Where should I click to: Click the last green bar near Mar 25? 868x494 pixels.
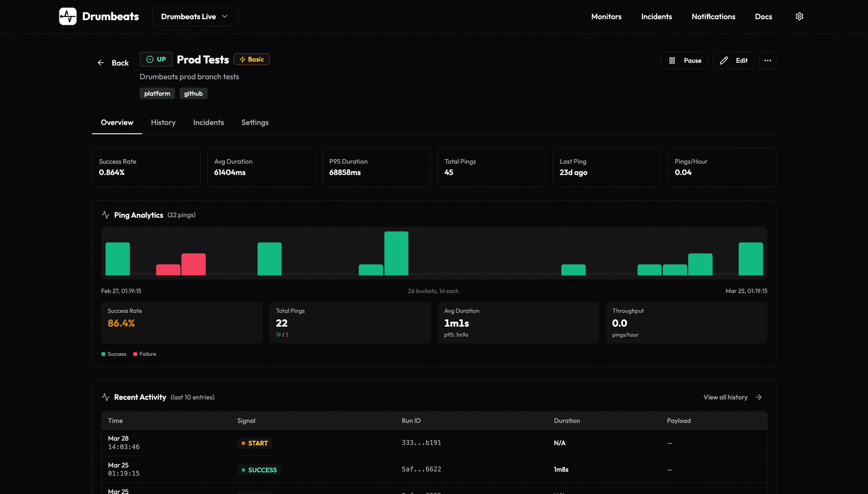click(751, 259)
